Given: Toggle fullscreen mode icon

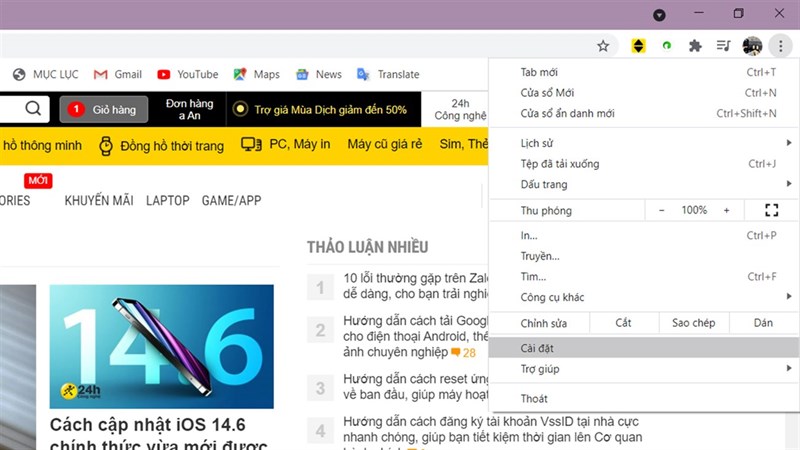Looking at the screenshot, I should [771, 210].
